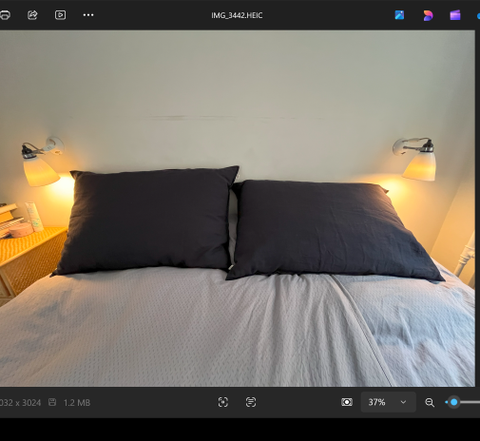
Task: Click the 1.2 MB file size label
Action: tap(77, 403)
